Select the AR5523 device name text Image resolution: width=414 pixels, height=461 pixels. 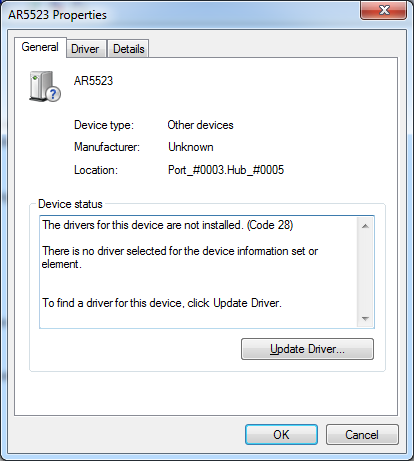(93, 81)
